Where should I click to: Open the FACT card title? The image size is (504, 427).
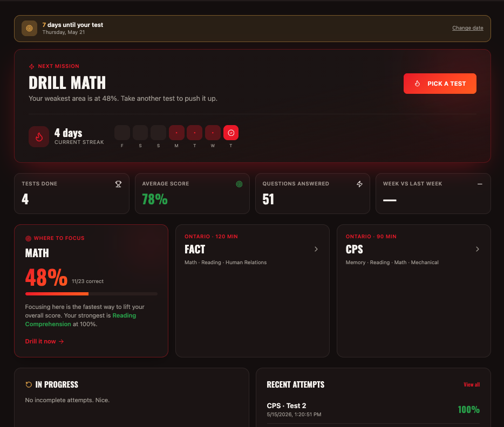(195, 250)
